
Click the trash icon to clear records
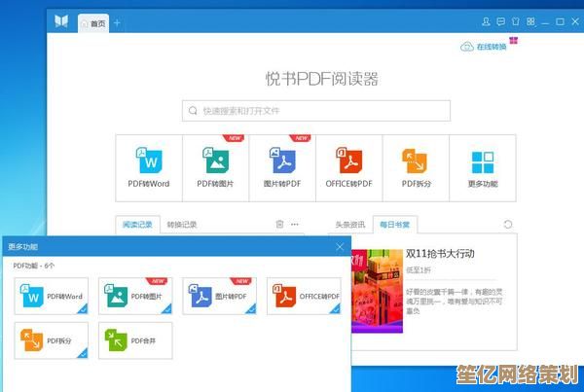[x=279, y=224]
